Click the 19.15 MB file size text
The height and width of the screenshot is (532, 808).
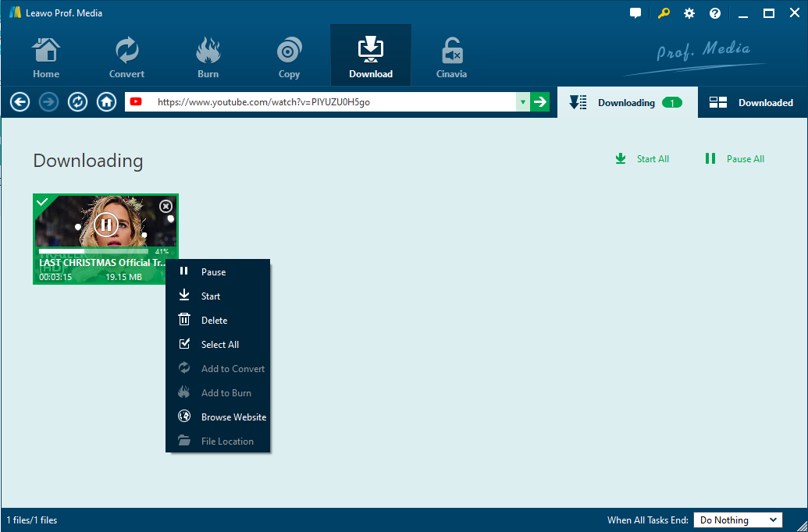(x=123, y=277)
